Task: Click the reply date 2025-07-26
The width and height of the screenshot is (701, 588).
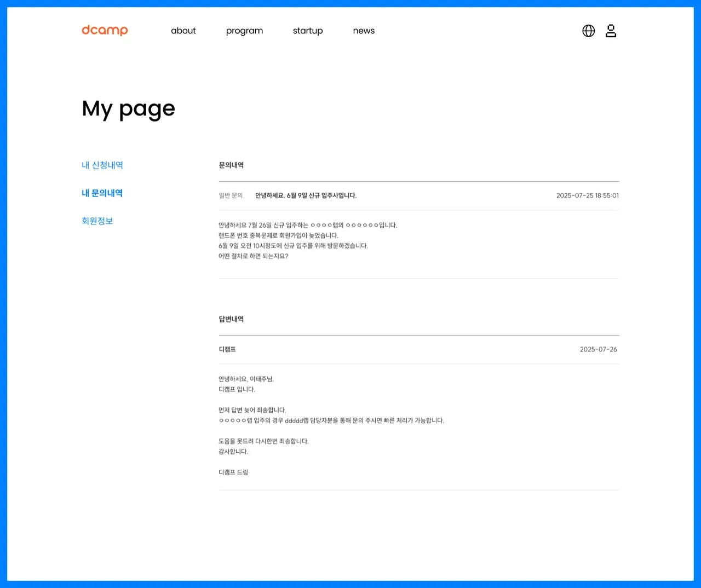Action: pyautogui.click(x=598, y=349)
